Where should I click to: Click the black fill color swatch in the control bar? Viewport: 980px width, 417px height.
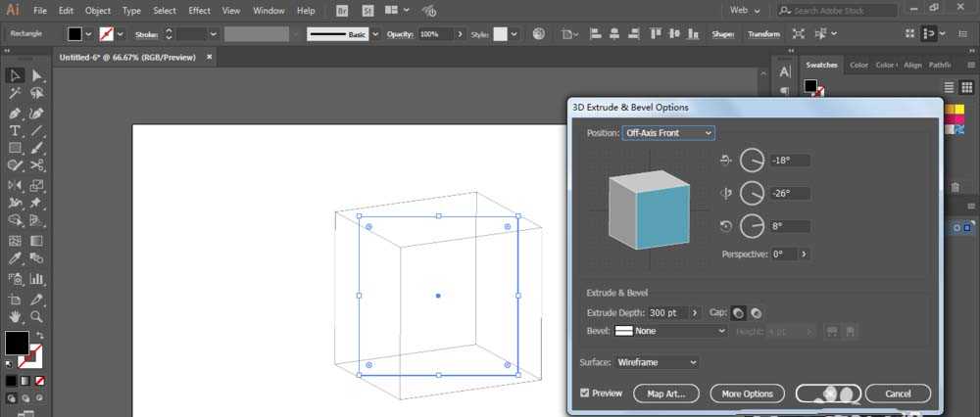coord(74,33)
